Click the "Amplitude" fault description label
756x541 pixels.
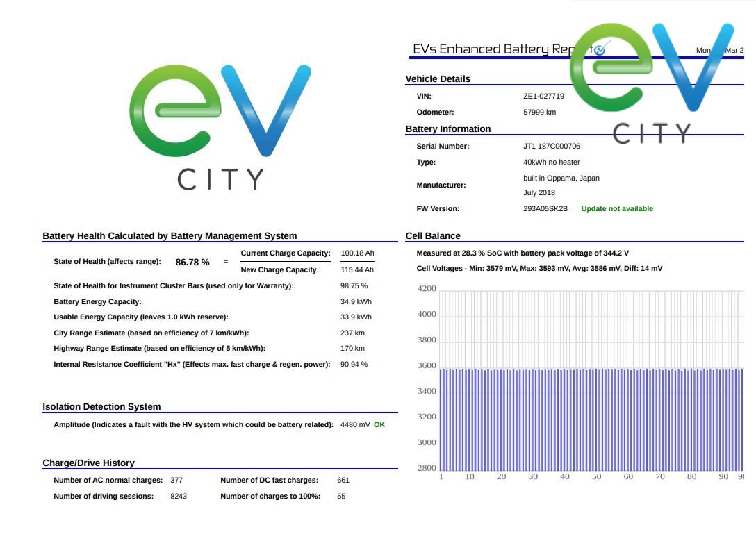[193, 425]
